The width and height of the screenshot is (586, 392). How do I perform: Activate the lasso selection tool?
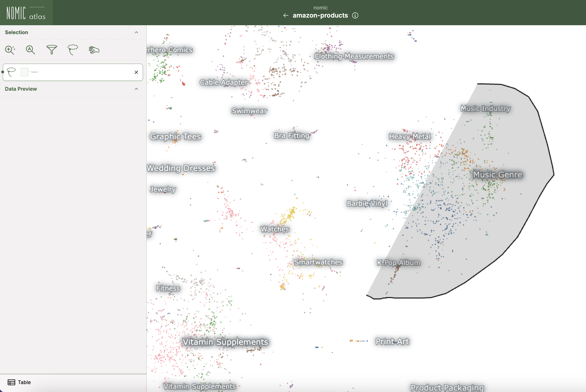pyautogui.click(x=73, y=50)
